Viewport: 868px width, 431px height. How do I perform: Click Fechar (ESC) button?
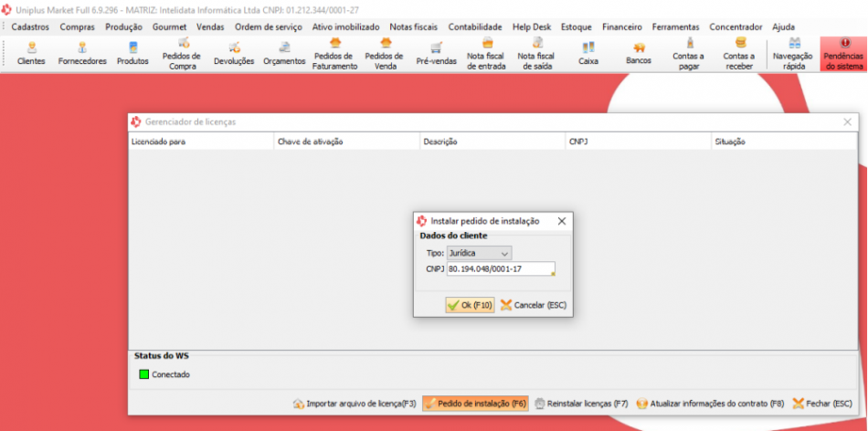pos(822,404)
